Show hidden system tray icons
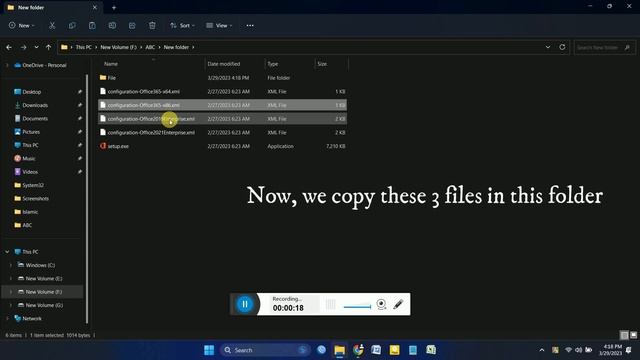Viewport: 640px width, 360px height. [x=542, y=350]
